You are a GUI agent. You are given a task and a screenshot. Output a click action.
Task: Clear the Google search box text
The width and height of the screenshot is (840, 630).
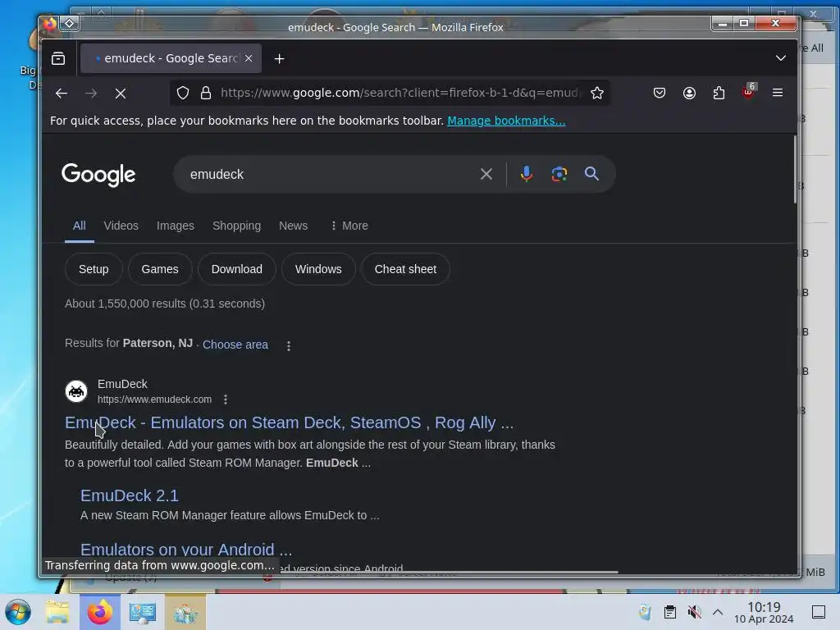(486, 174)
